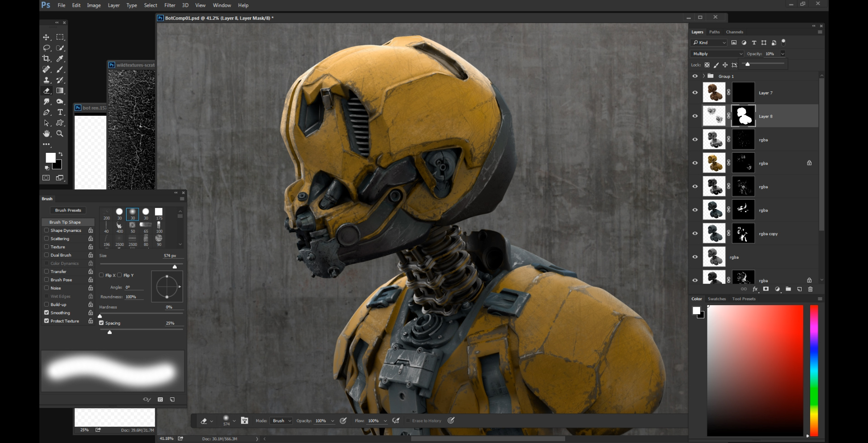
Task: Select the Gradient tool
Action: tap(60, 91)
